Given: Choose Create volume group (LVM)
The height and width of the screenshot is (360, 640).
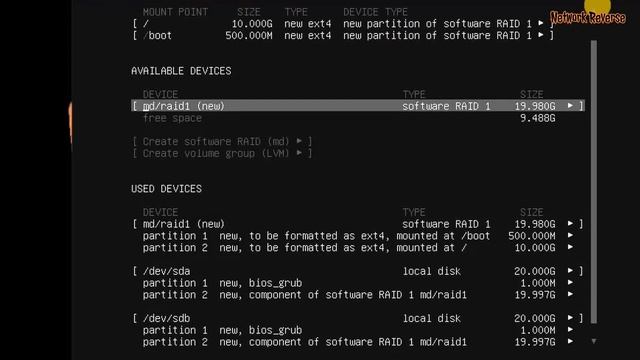Looking at the screenshot, I should click(222, 153).
